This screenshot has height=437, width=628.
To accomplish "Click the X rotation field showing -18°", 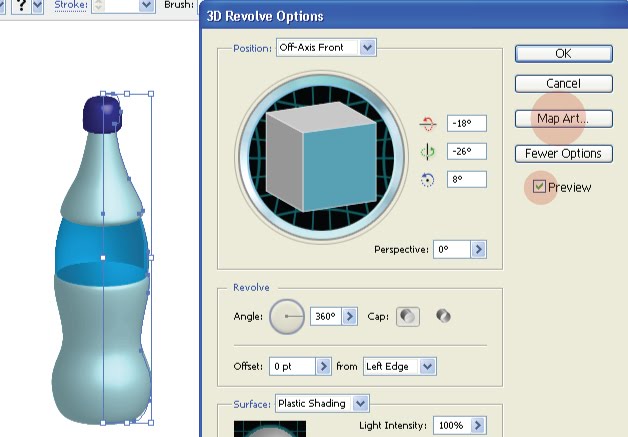I will 467,123.
